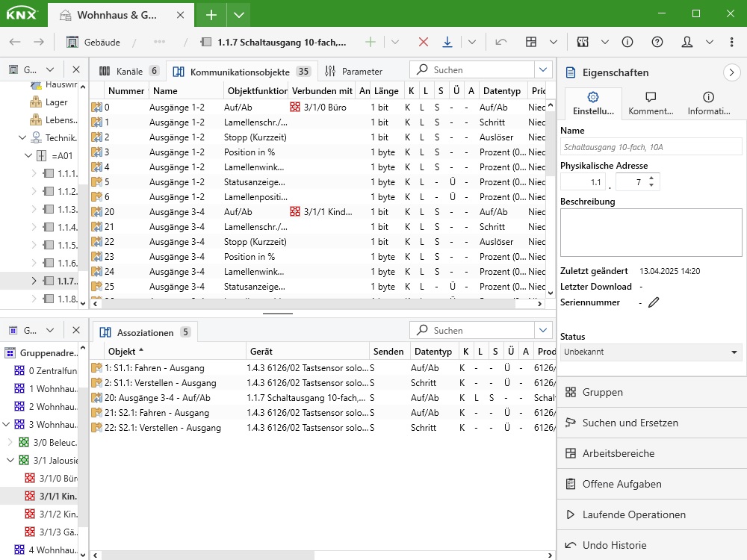Click the pencil icon next to Seriennummer

click(654, 302)
